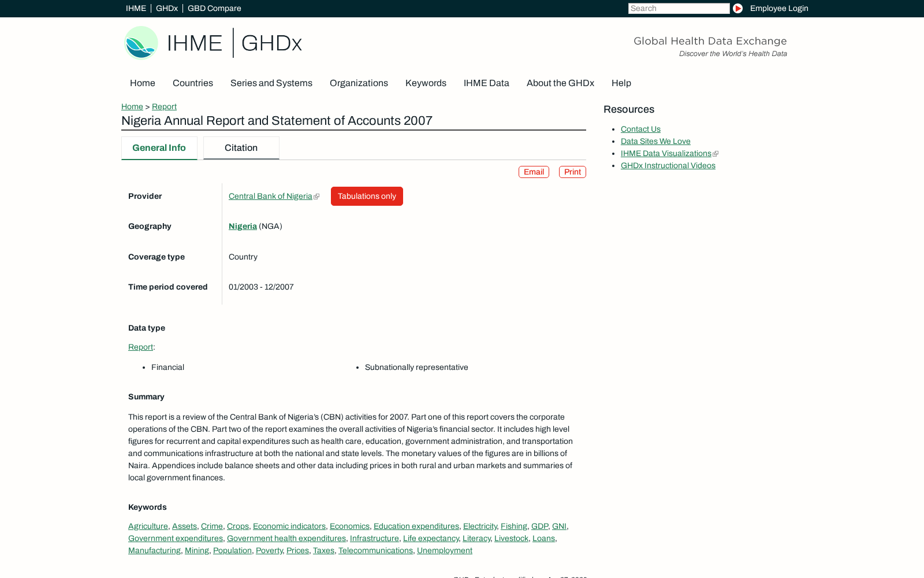The height and width of the screenshot is (578, 924).
Task: Click Education expenditures keyword
Action: (x=416, y=527)
